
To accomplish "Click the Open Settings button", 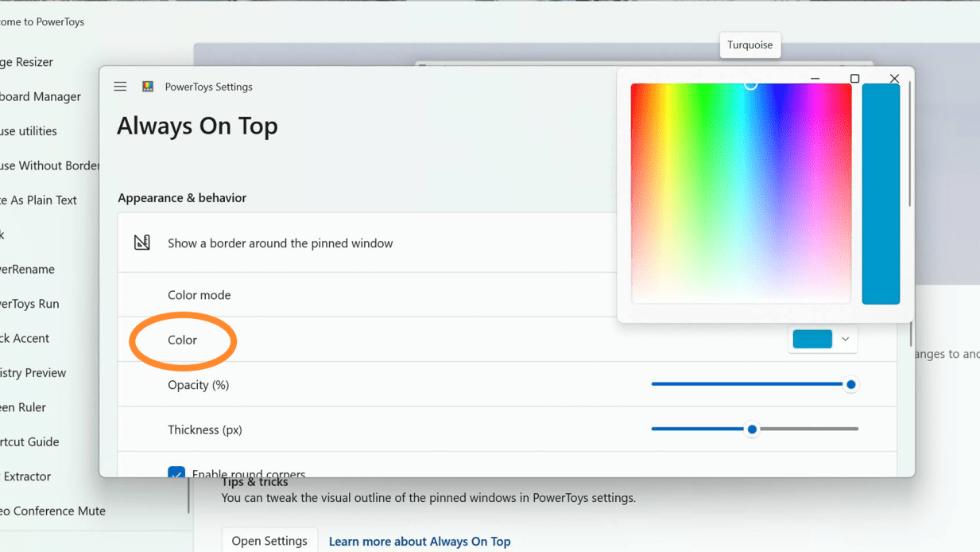I will pos(269,540).
